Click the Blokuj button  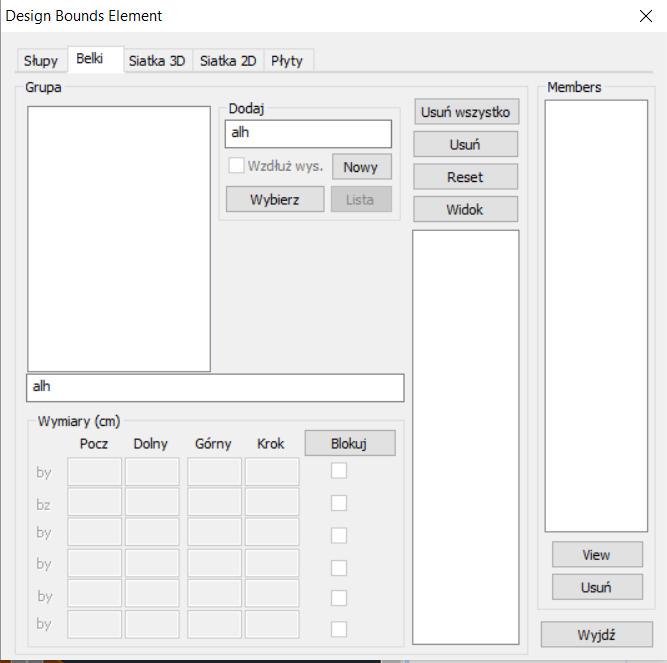[x=350, y=443]
